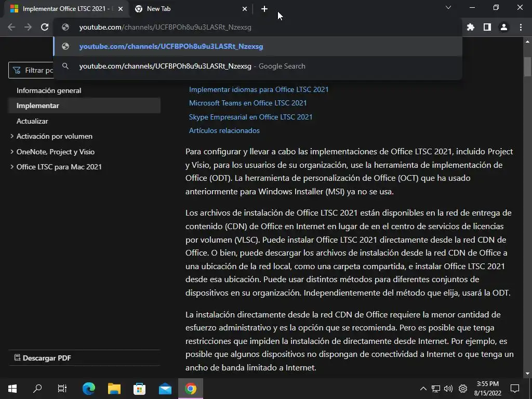
Task: Click the address bar URL text
Action: (x=165, y=27)
